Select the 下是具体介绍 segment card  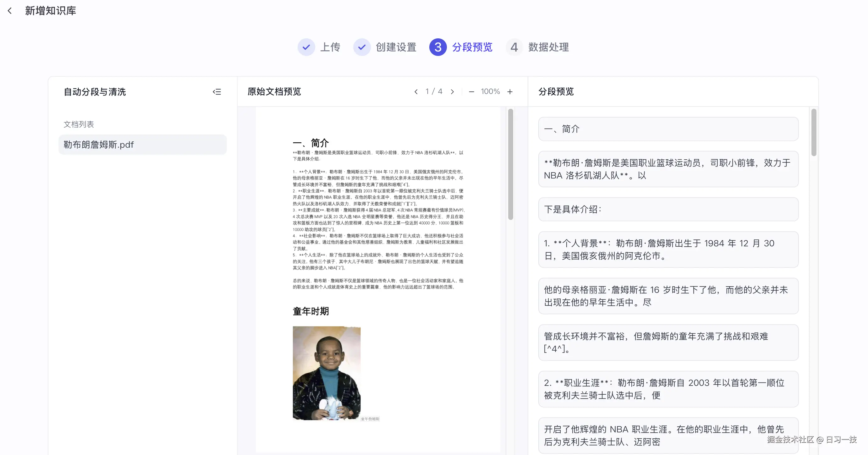click(x=668, y=209)
